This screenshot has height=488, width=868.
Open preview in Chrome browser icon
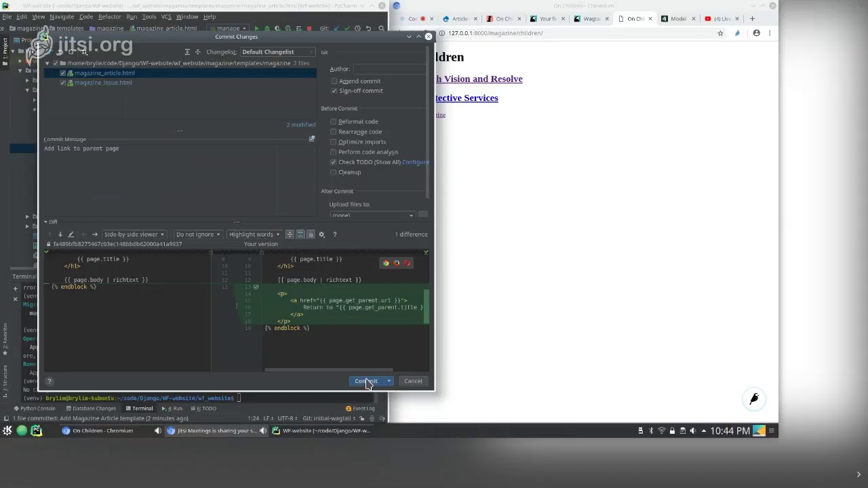pos(386,263)
